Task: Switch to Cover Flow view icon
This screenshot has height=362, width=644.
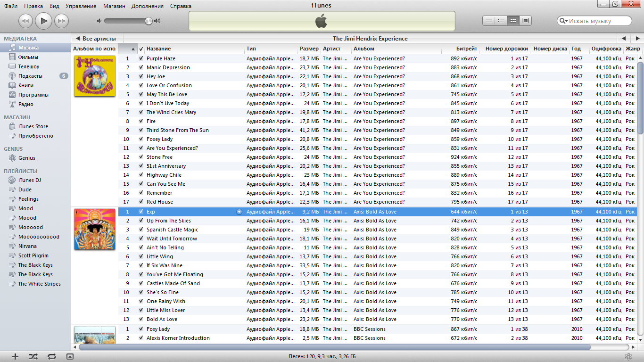Action: pos(526,21)
